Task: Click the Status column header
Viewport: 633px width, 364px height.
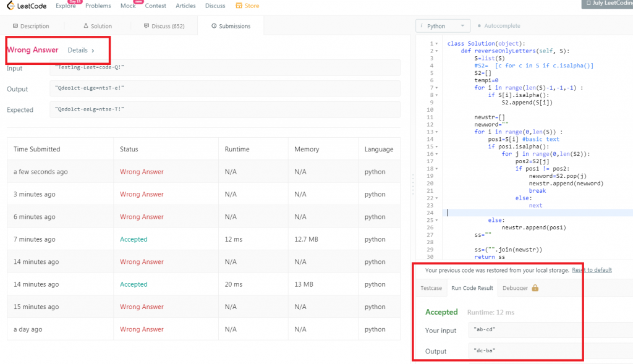Action: 129,149
